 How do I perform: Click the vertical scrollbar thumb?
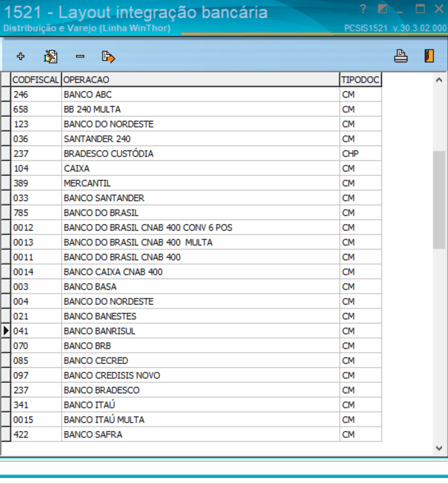(x=439, y=200)
